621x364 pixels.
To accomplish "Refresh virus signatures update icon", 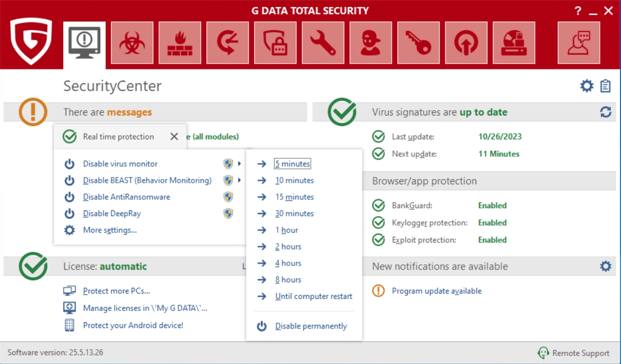I will pos(606,112).
